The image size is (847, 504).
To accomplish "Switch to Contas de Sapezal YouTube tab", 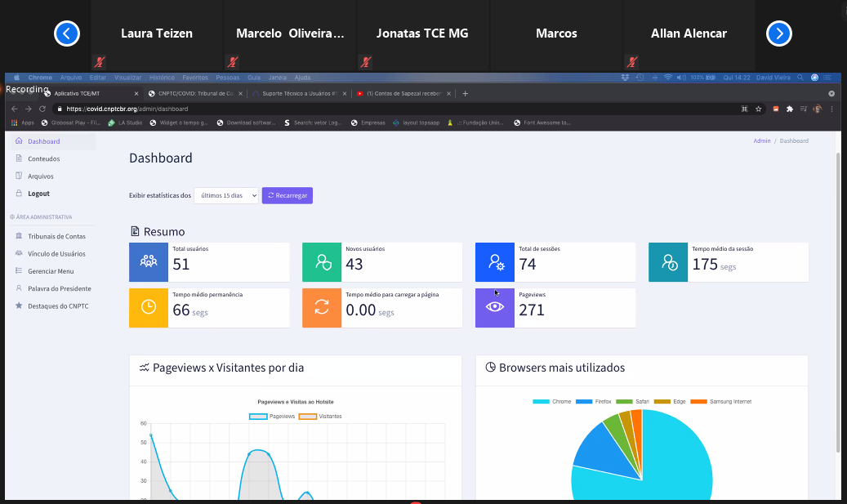I will 403,93.
